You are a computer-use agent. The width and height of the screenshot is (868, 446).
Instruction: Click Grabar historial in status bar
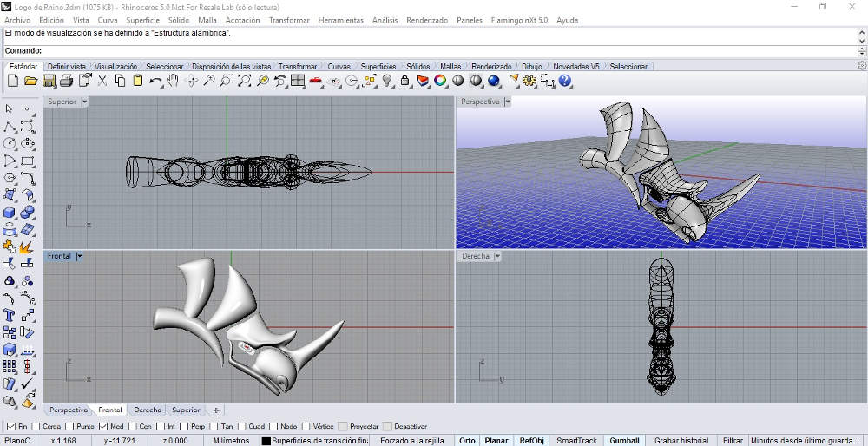tap(681, 441)
